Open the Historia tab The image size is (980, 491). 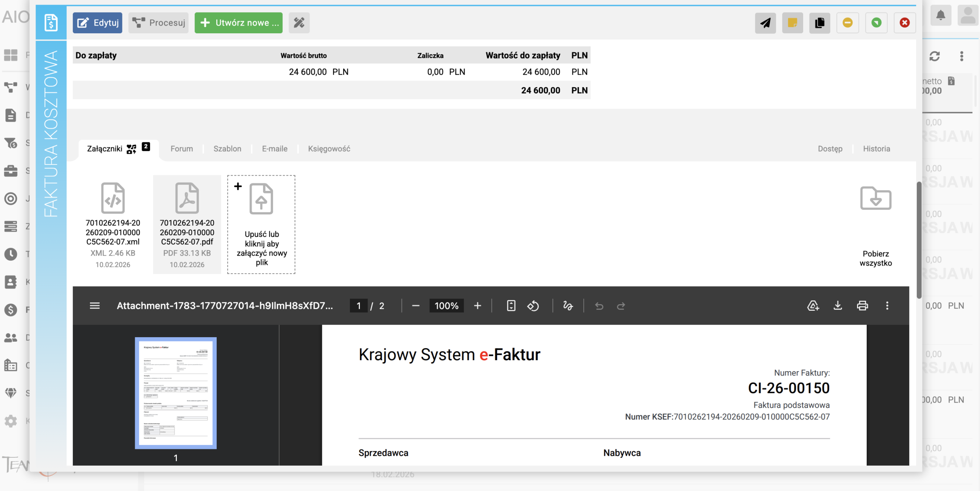pyautogui.click(x=876, y=149)
